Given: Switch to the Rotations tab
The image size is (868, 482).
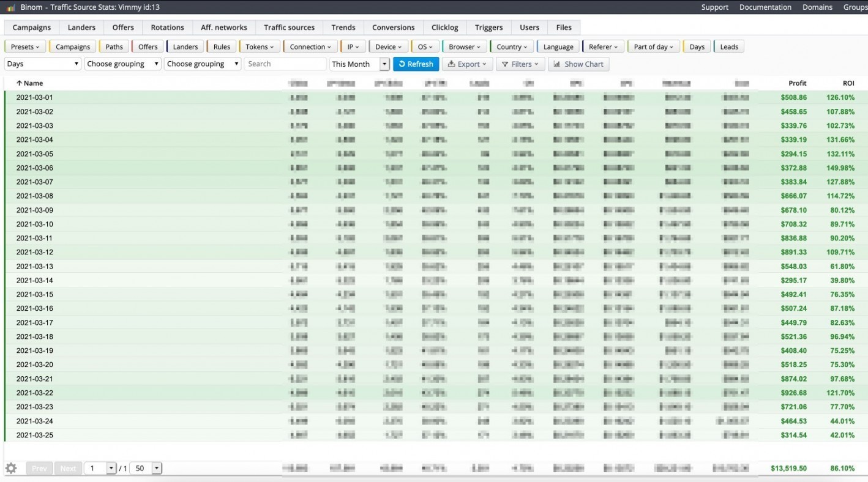Looking at the screenshot, I should pyautogui.click(x=167, y=28).
